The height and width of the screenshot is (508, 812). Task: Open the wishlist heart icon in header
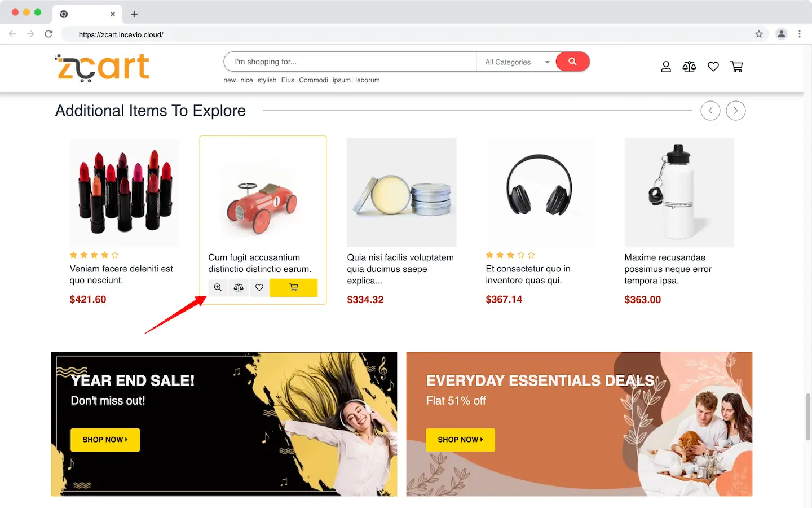coord(713,67)
